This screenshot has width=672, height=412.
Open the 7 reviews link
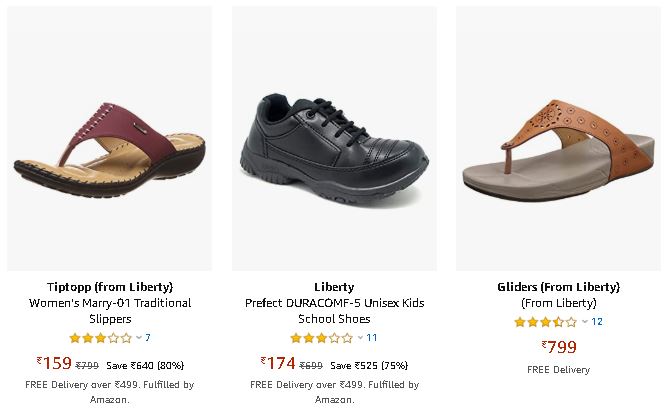tap(147, 338)
